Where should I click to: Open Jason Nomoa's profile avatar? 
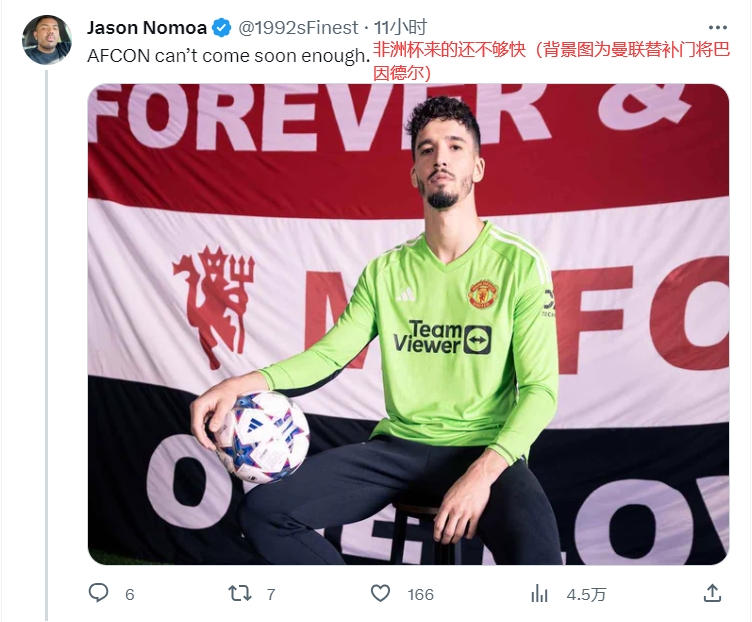(47, 39)
